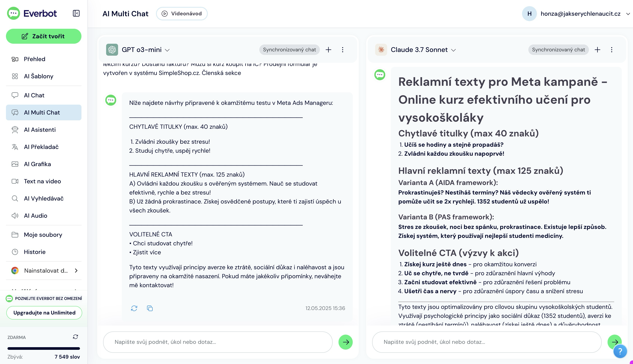Open AI Šablony in the sidebar
This screenshot has width=633, height=364.
[44, 76]
